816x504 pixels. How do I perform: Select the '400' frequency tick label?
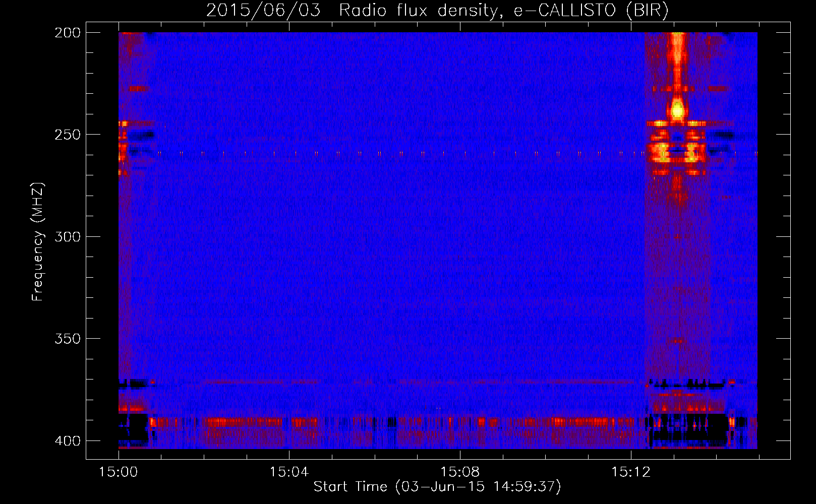click(68, 441)
